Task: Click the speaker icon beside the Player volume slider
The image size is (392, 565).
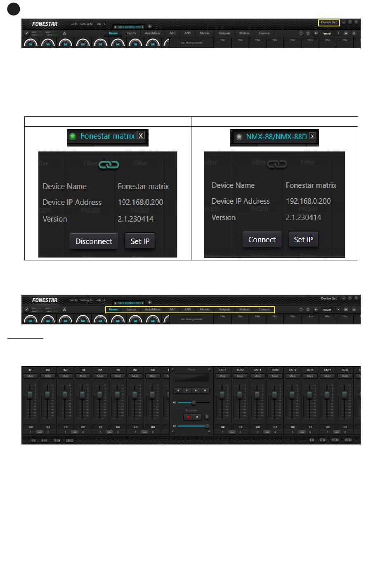Action: [x=175, y=402]
